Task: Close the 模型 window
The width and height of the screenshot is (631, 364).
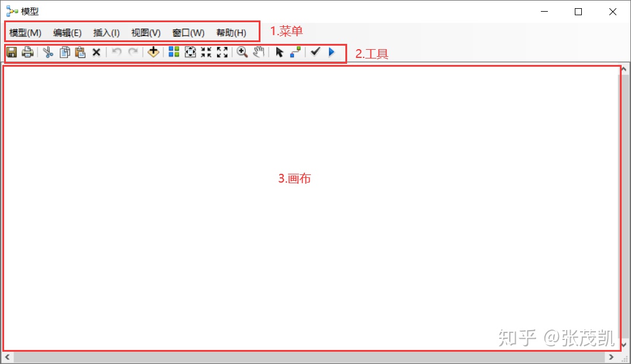Action: click(612, 12)
